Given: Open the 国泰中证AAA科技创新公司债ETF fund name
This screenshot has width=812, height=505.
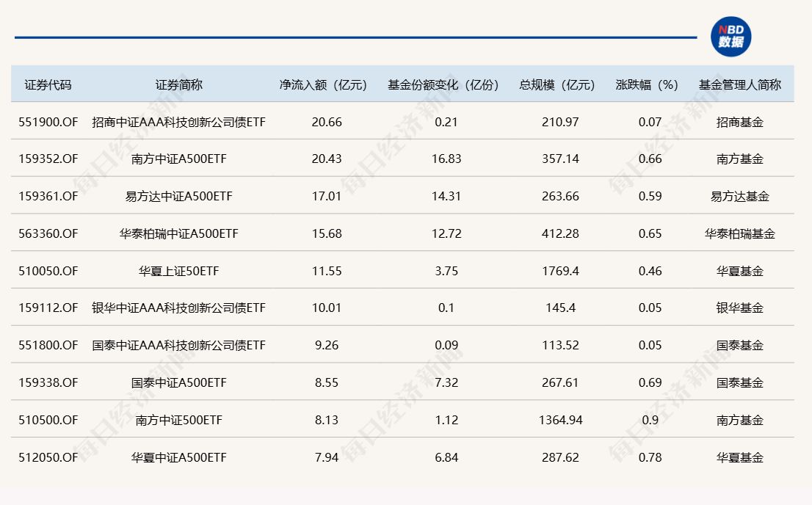Looking at the screenshot, I should [x=178, y=345].
